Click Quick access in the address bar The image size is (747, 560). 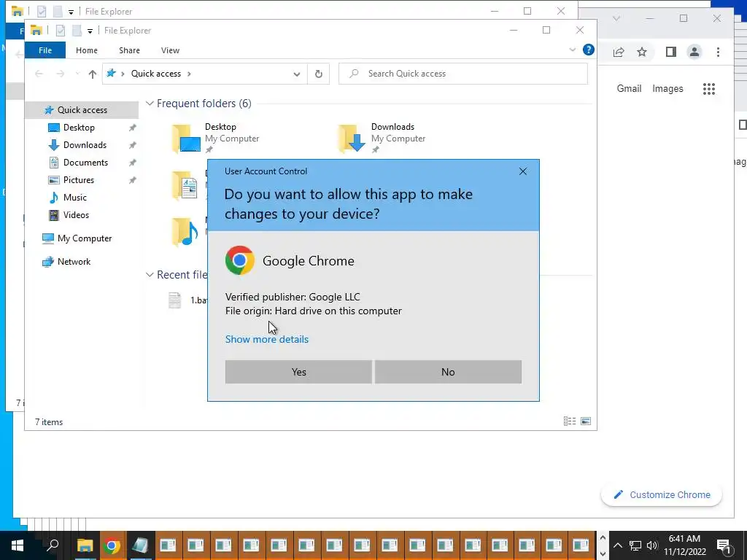[x=156, y=74]
